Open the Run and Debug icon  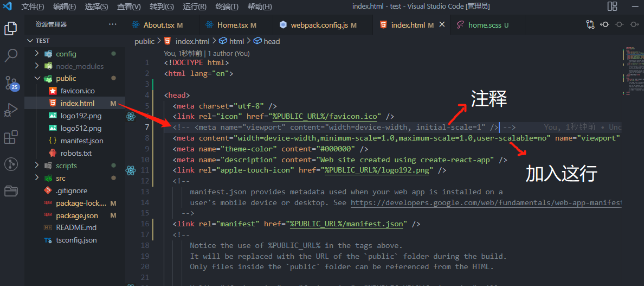coord(11,110)
